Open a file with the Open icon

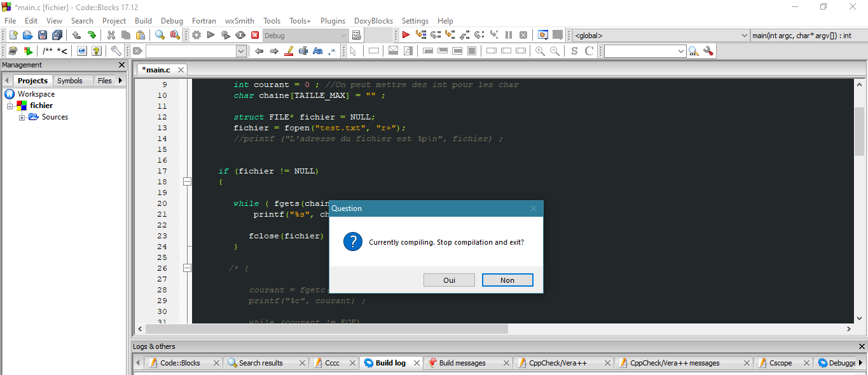coord(27,34)
